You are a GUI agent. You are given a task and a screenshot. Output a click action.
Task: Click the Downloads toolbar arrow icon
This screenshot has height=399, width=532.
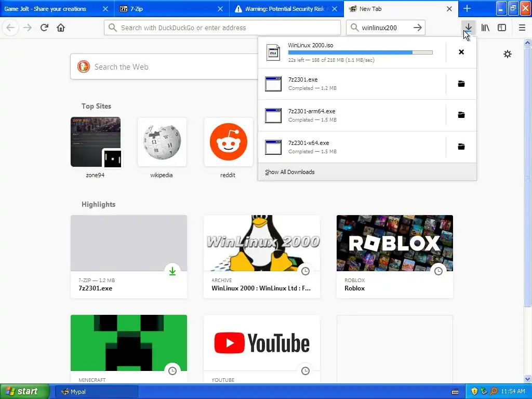coord(468,27)
